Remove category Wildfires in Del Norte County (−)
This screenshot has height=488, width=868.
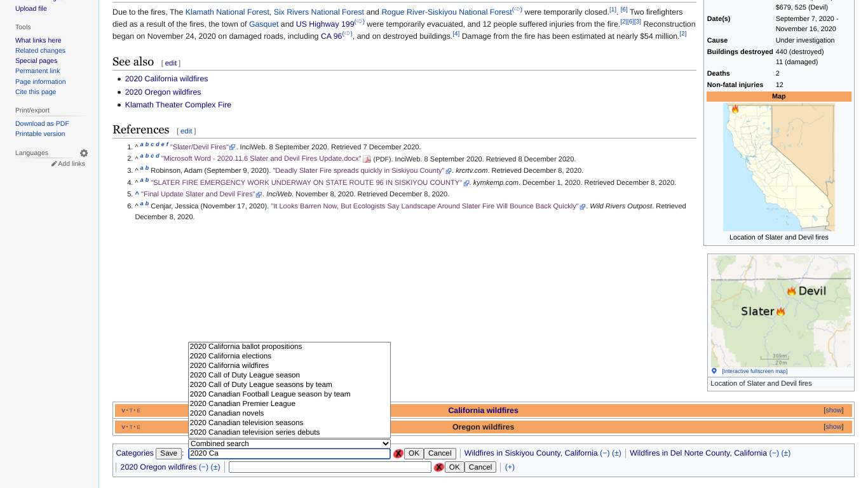[774, 453]
